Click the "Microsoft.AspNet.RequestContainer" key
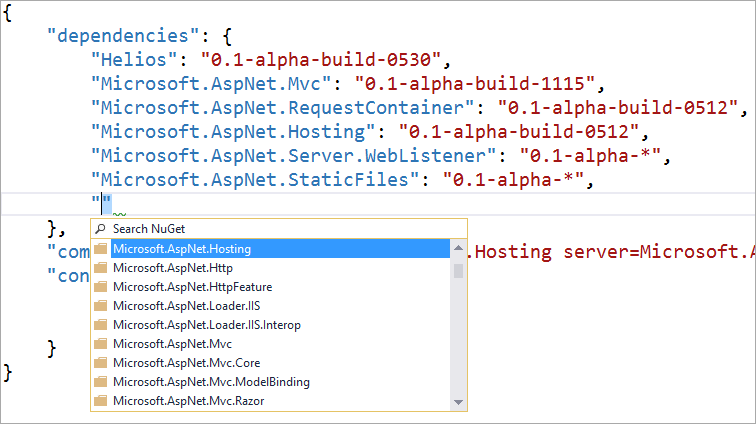756x424 pixels. 283,108
